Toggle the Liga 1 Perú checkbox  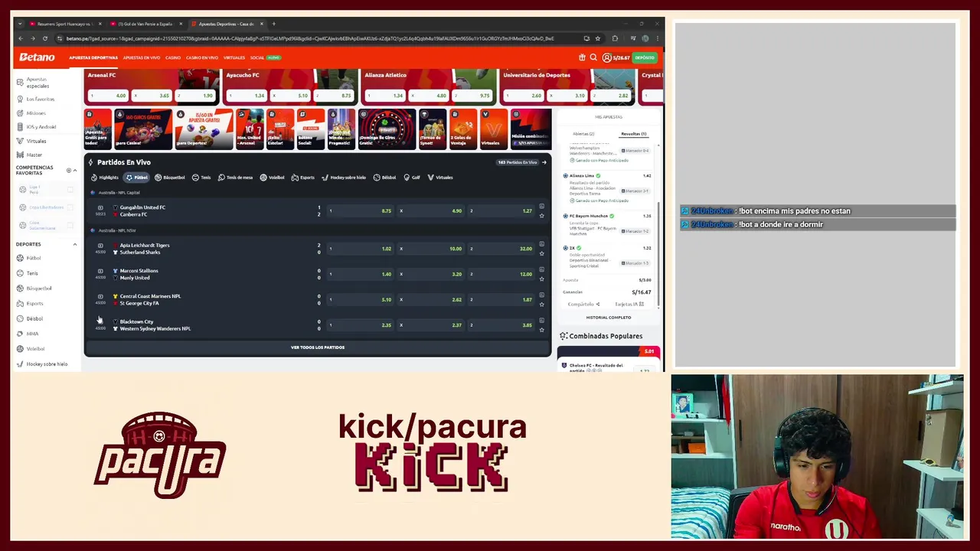click(x=70, y=190)
